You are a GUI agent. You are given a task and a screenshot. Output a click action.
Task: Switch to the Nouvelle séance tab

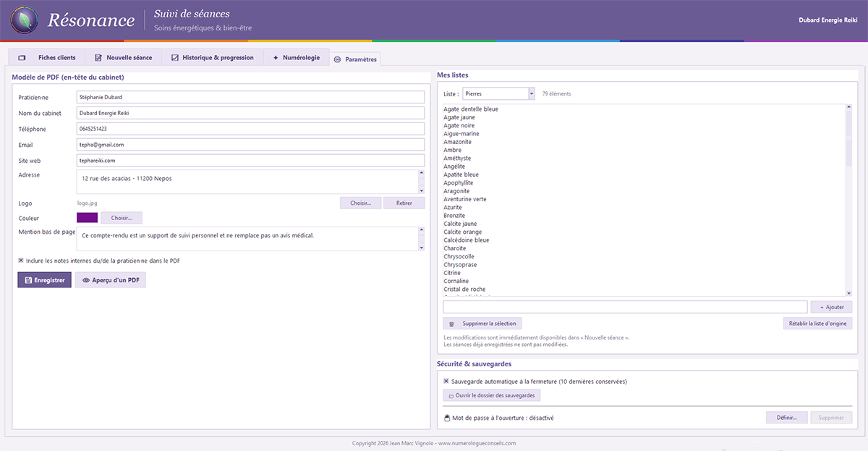click(x=124, y=58)
